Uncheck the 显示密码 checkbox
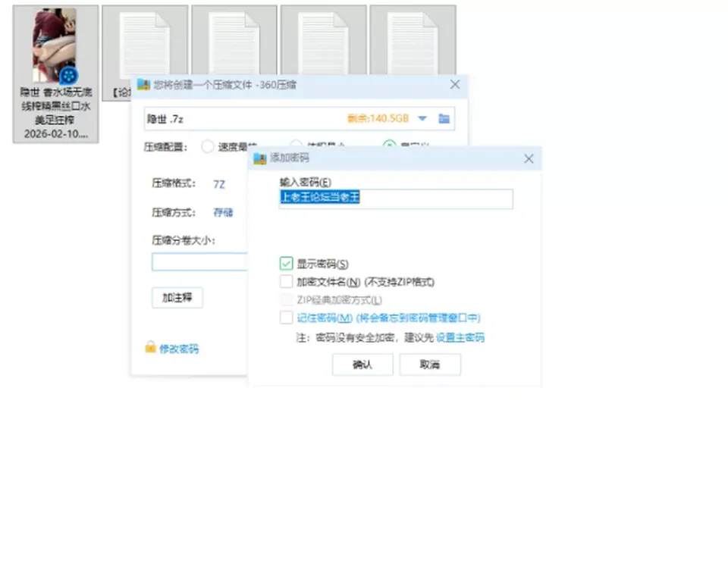 (x=287, y=264)
